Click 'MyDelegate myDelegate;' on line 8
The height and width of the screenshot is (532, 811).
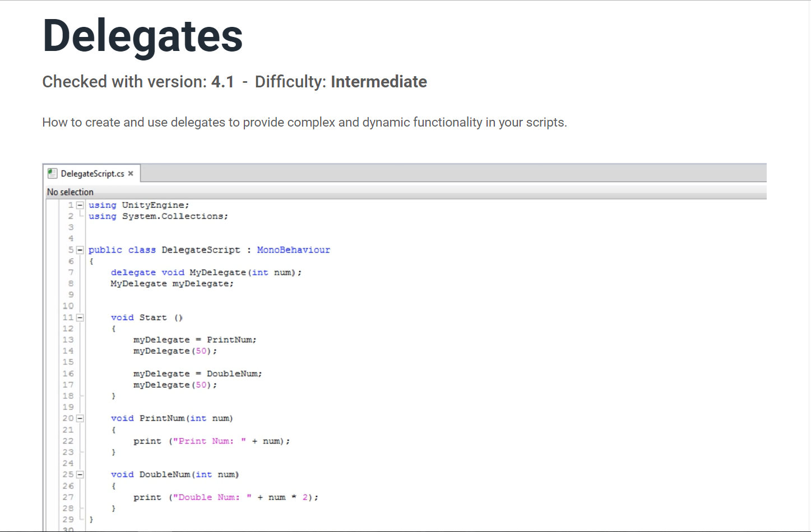tap(172, 284)
